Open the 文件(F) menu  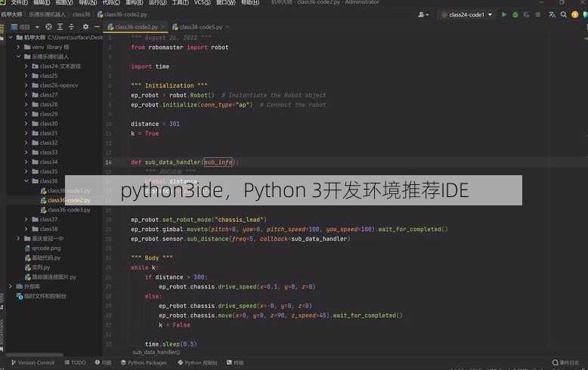coord(19,2)
